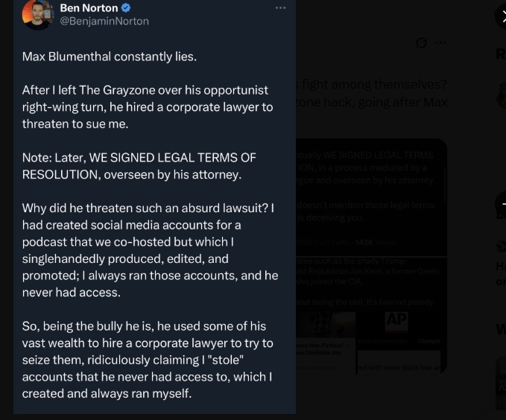This screenshot has height=420, width=506.
Task: Open the @BenjaminNorton handle link
Action: click(104, 22)
